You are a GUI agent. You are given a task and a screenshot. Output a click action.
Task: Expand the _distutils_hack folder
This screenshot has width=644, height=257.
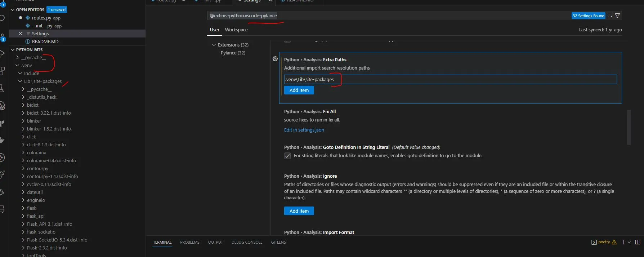point(23,97)
